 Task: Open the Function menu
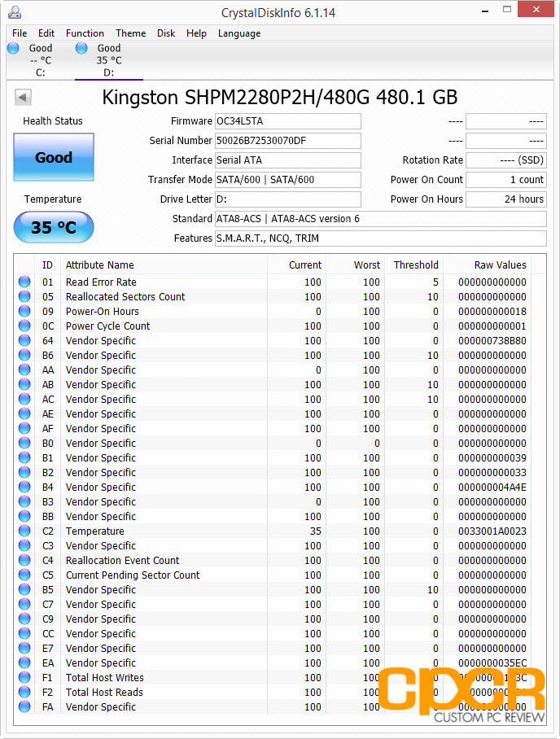pos(85,33)
